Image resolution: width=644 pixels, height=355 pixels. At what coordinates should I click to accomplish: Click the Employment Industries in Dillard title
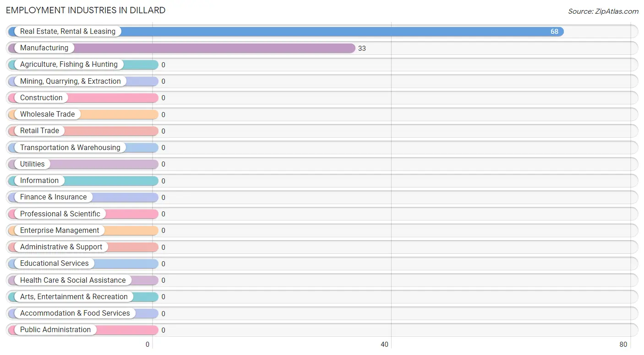[x=86, y=10]
